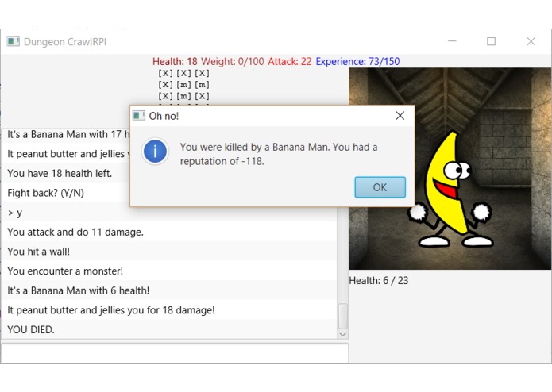Click the Dungeon CrawlRPI window icon
552x392 pixels.
coord(13,41)
